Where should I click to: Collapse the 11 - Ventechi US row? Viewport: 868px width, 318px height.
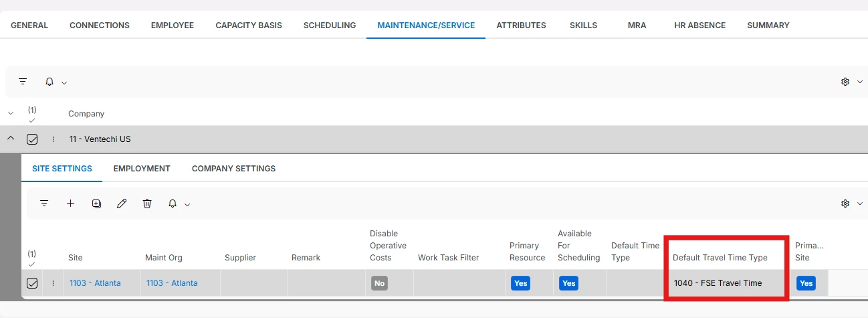pyautogui.click(x=10, y=139)
